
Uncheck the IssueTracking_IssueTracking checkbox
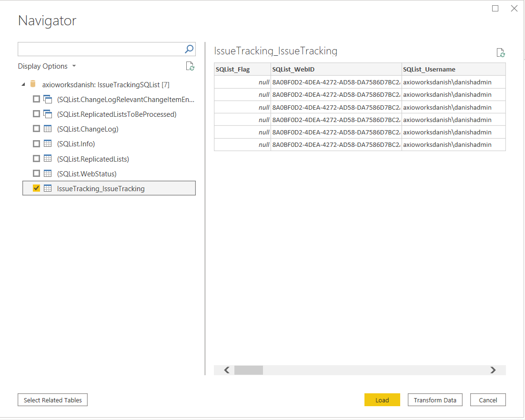coord(36,188)
